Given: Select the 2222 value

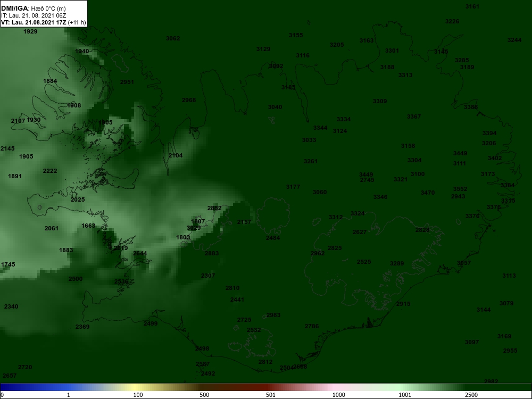Looking at the screenshot, I should point(50,171).
